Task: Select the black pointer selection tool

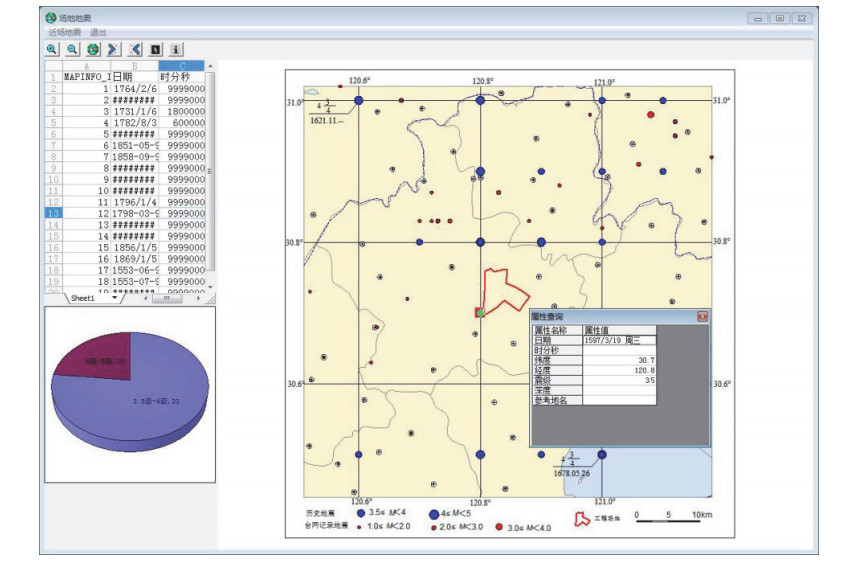Action: pyautogui.click(x=155, y=49)
